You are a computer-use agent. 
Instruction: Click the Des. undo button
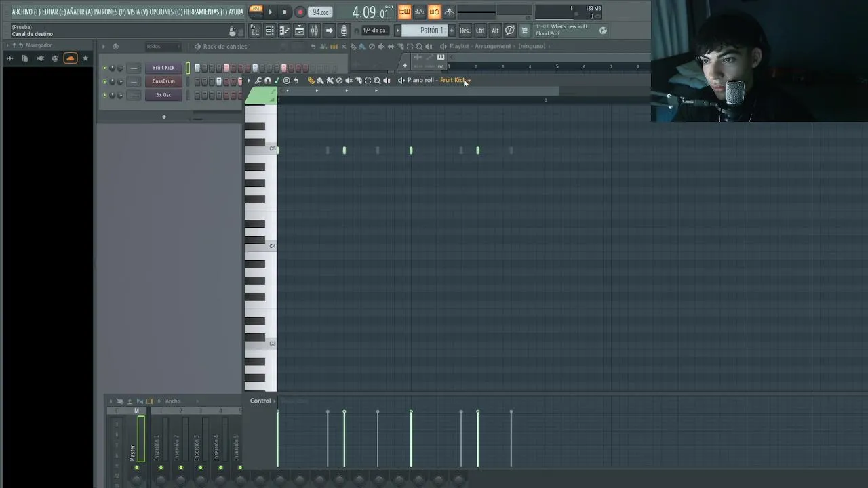[465, 30]
